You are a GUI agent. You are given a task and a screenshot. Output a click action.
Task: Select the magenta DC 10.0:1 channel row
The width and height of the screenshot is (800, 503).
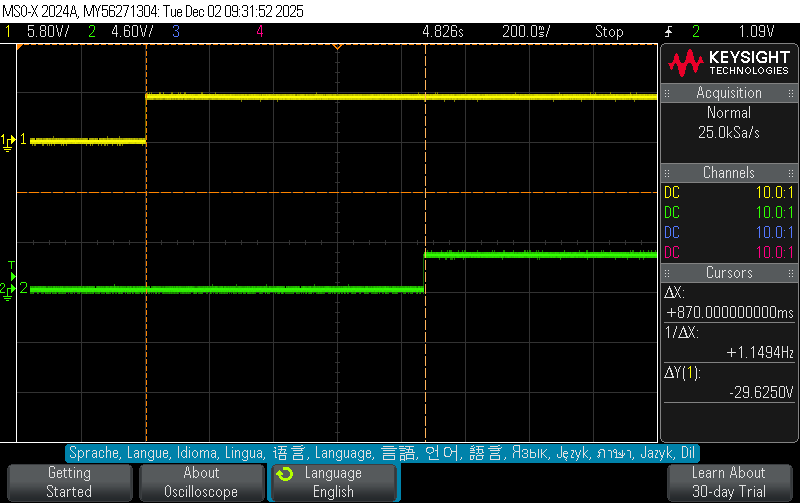pyautogui.click(x=729, y=252)
